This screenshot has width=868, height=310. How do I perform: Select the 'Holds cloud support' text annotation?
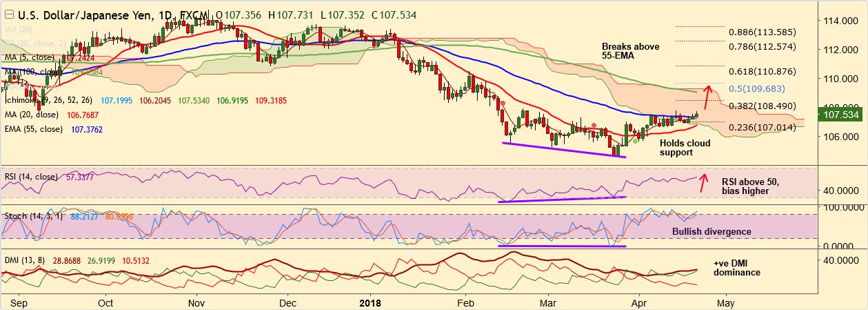(x=684, y=147)
